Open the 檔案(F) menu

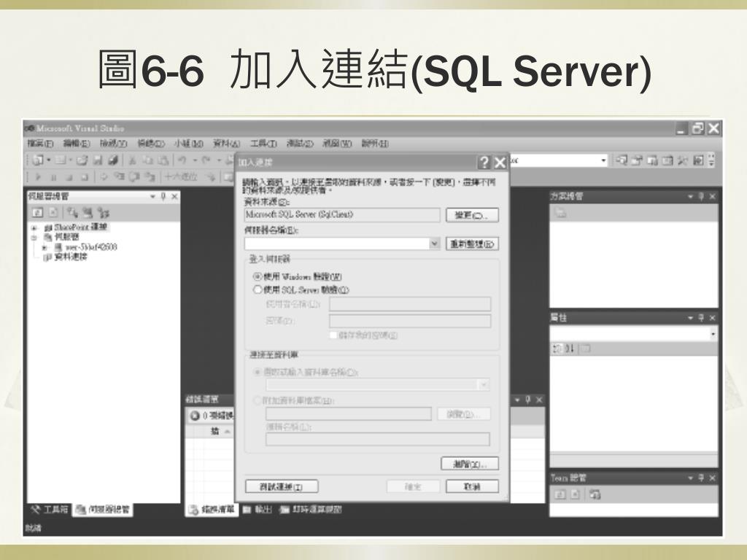coord(40,144)
